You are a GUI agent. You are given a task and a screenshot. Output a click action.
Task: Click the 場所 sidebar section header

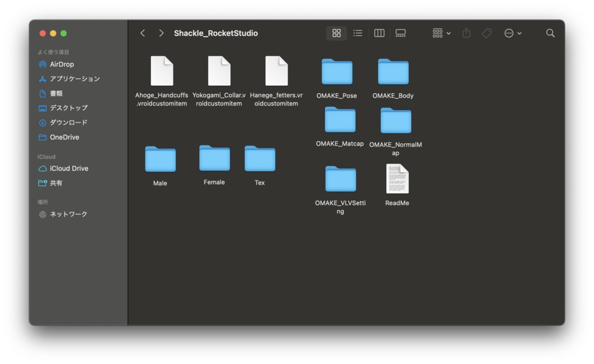click(x=43, y=202)
